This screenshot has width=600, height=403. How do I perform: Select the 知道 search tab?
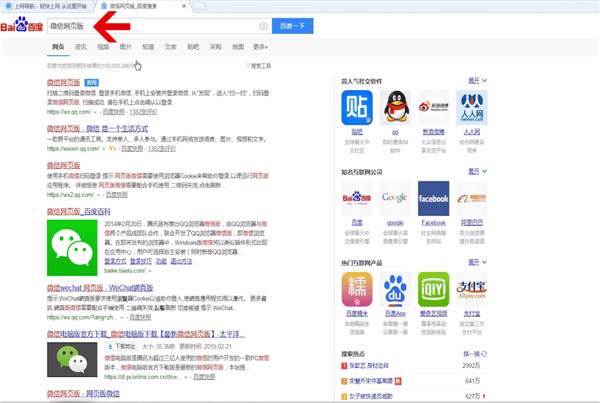pos(148,47)
